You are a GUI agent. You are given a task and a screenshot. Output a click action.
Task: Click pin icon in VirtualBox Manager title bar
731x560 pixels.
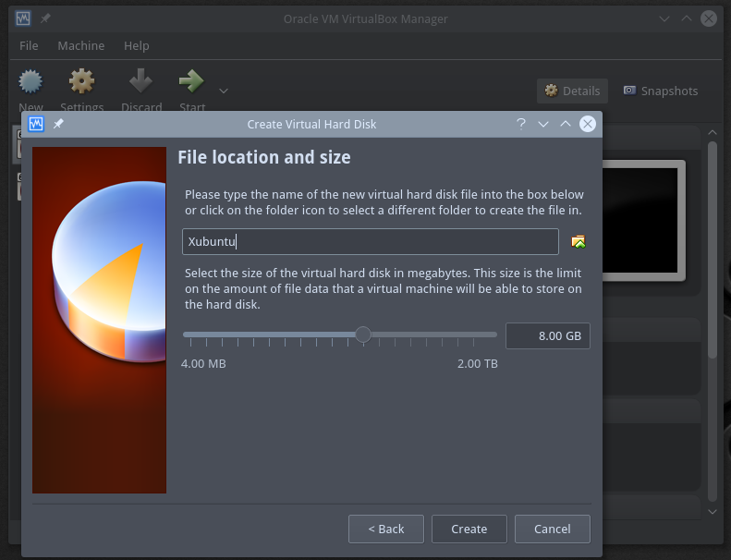[45, 18]
